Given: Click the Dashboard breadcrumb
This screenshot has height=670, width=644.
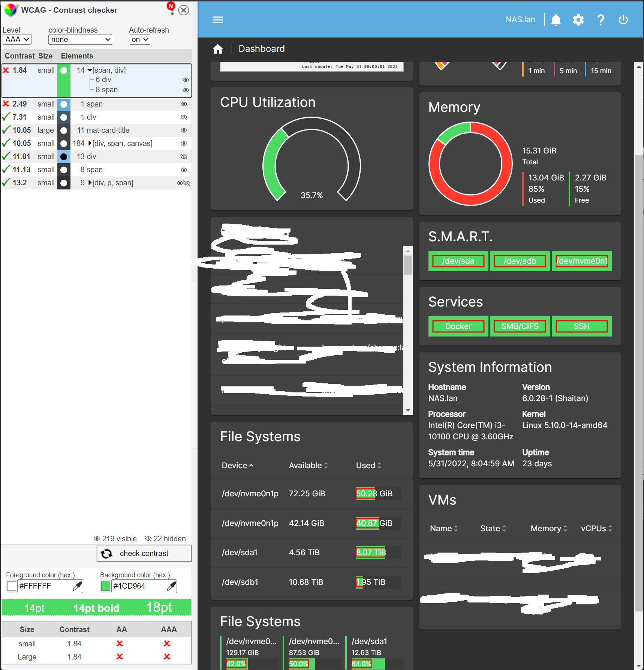Looking at the screenshot, I should coord(262,49).
